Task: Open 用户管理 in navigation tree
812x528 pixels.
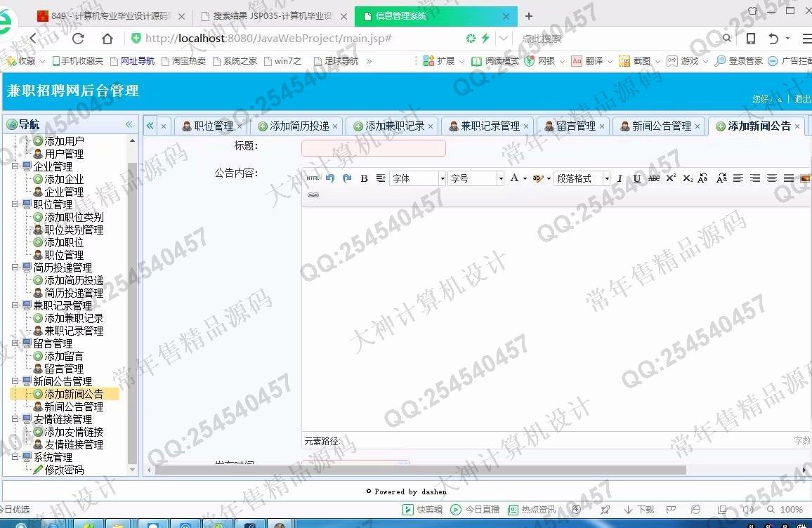Action: point(64,154)
